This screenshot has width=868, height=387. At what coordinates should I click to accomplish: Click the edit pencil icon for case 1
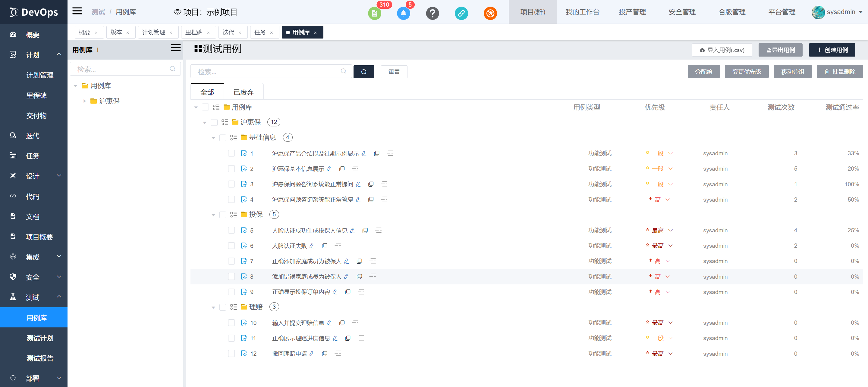pyautogui.click(x=364, y=153)
